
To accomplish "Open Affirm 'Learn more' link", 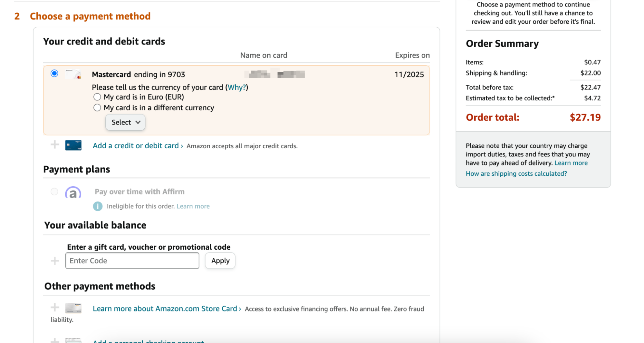I will point(193,206).
